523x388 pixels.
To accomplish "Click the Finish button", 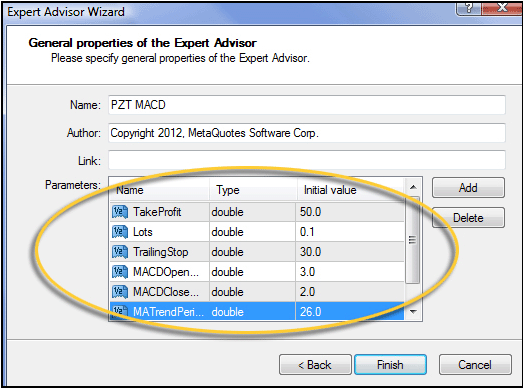I will click(x=390, y=365).
